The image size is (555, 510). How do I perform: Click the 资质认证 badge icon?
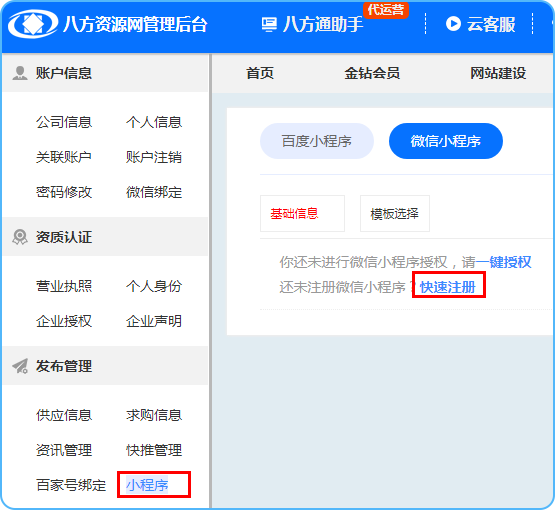pyautogui.click(x=20, y=237)
